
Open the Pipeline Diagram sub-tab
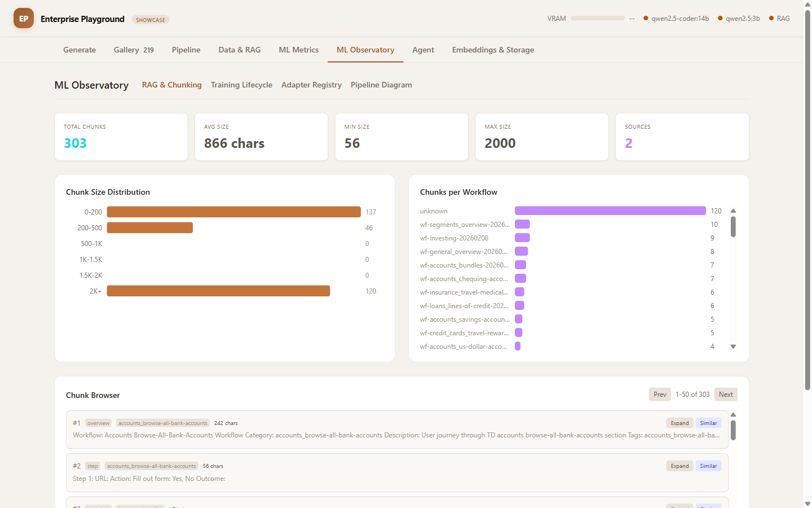381,85
